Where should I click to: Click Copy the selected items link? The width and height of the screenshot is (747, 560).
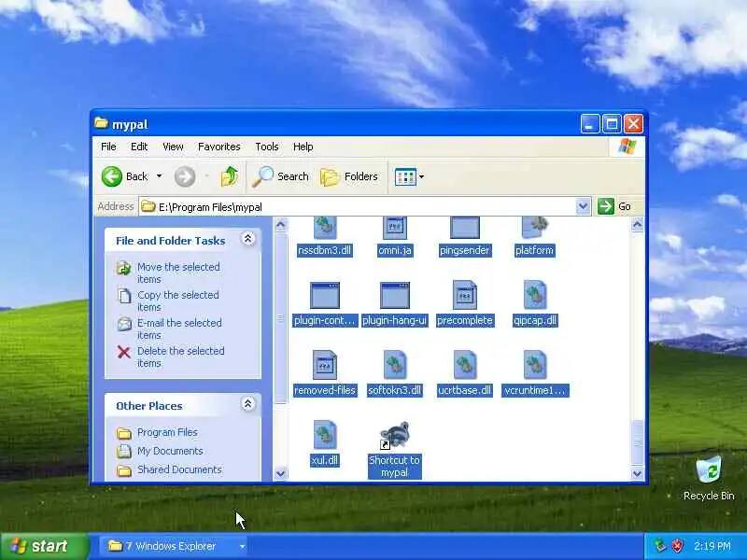(178, 301)
